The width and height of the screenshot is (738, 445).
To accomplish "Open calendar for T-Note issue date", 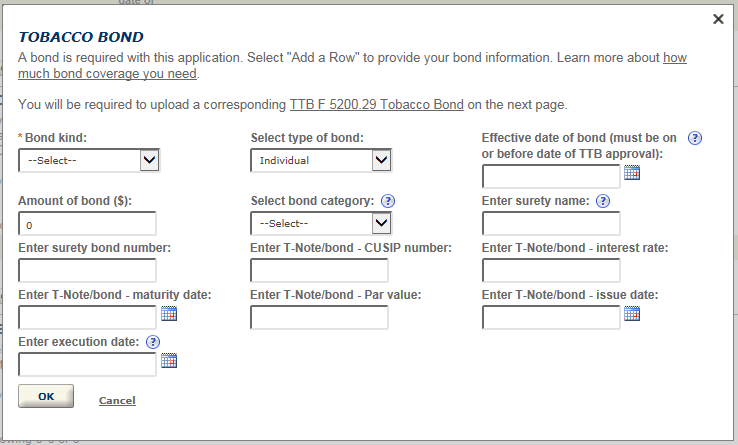I will pos(632,314).
